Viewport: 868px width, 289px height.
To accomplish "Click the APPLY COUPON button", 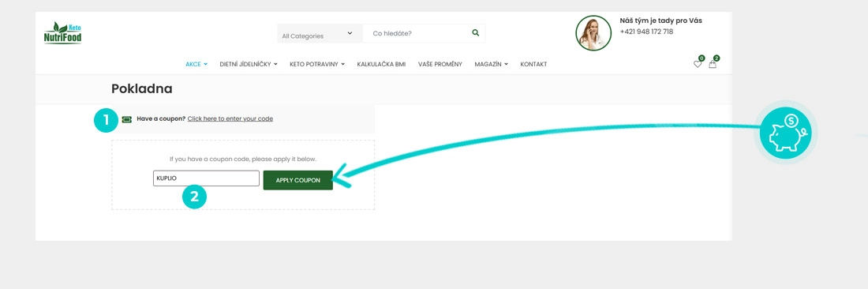I will (297, 180).
